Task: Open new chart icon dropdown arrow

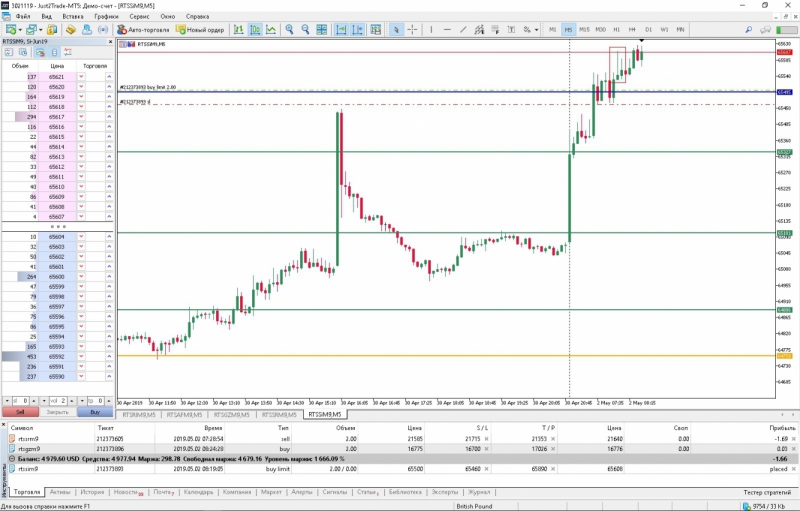Action: [x=20, y=30]
